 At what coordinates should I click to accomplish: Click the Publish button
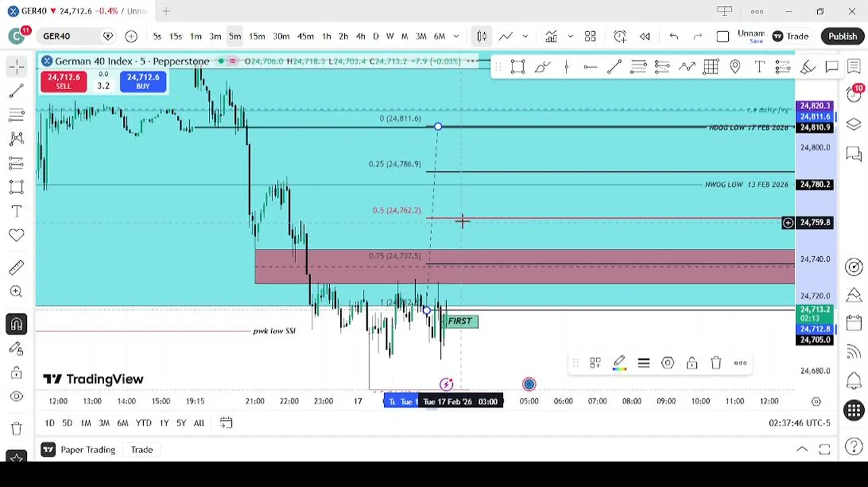[x=842, y=36]
